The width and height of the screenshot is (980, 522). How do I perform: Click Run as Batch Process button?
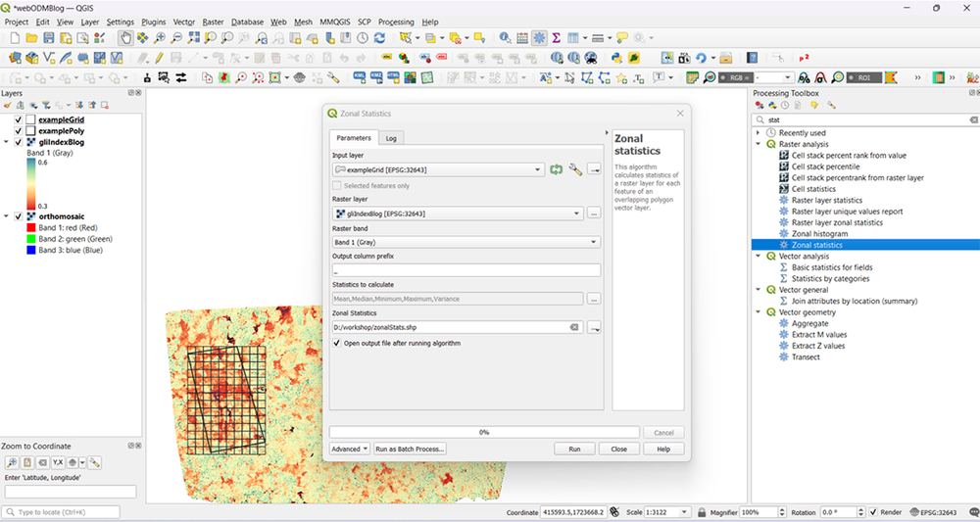tap(410, 449)
